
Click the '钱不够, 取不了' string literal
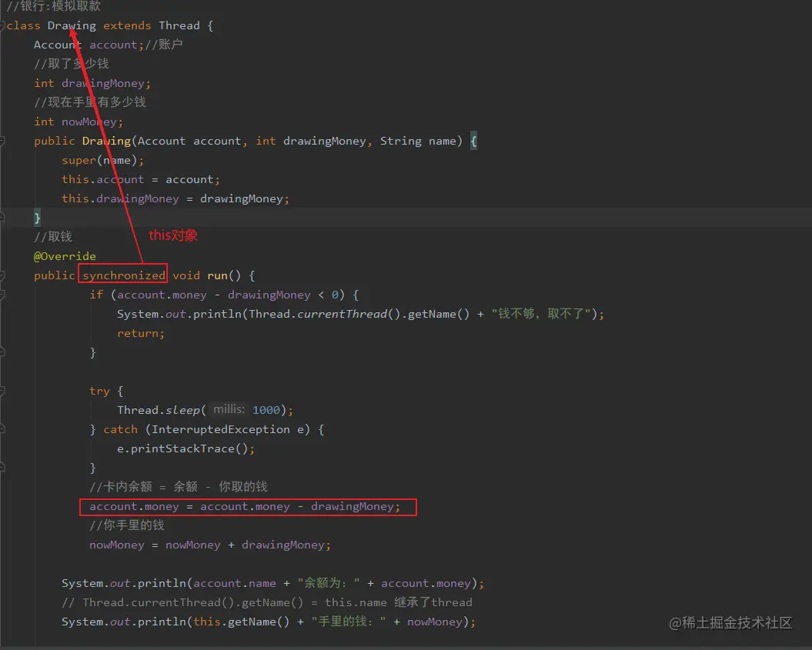click(x=542, y=314)
